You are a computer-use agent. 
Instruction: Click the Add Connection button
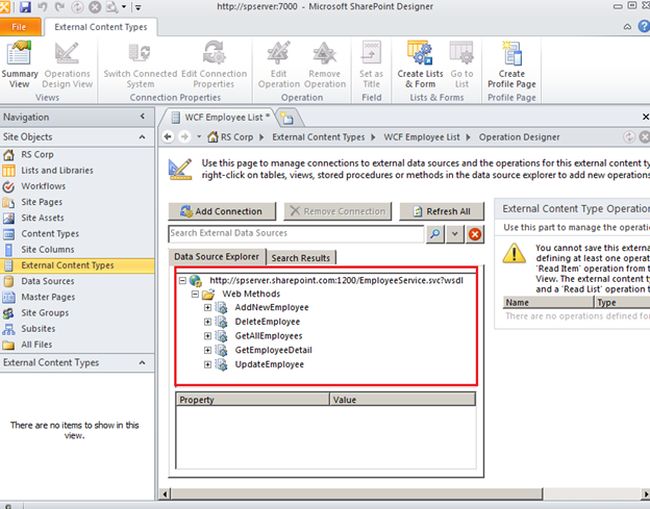[x=222, y=211]
